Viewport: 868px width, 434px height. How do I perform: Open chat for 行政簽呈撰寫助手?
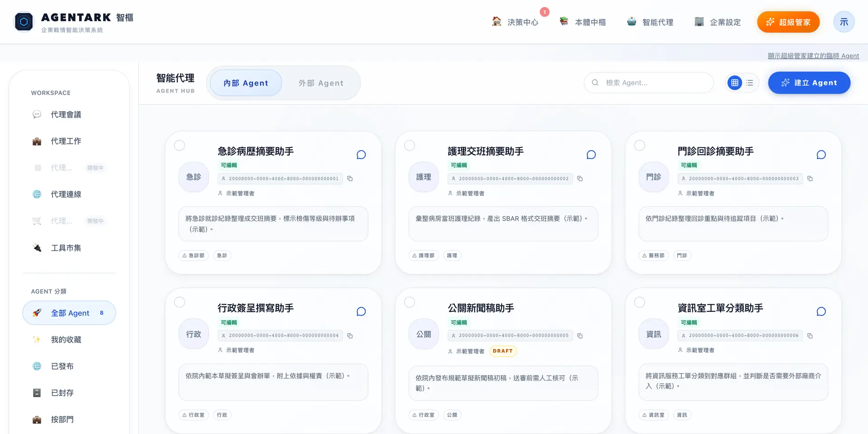pos(361,311)
